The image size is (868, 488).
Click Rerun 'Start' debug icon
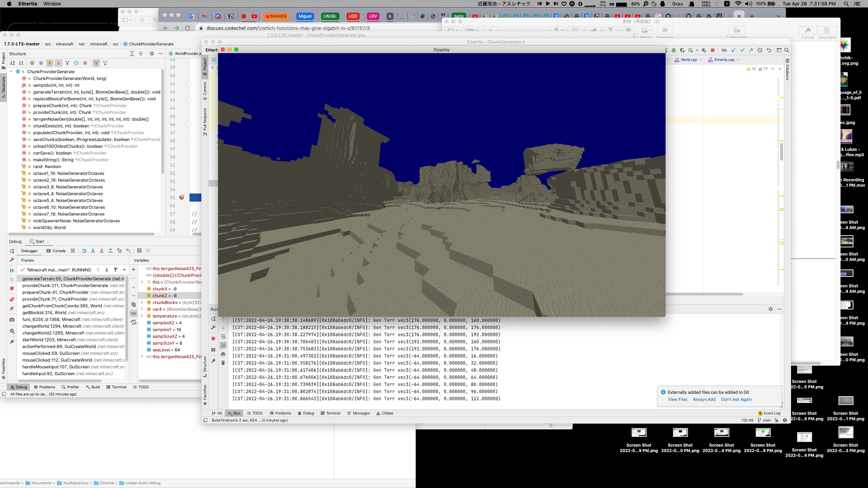[x=12, y=251]
